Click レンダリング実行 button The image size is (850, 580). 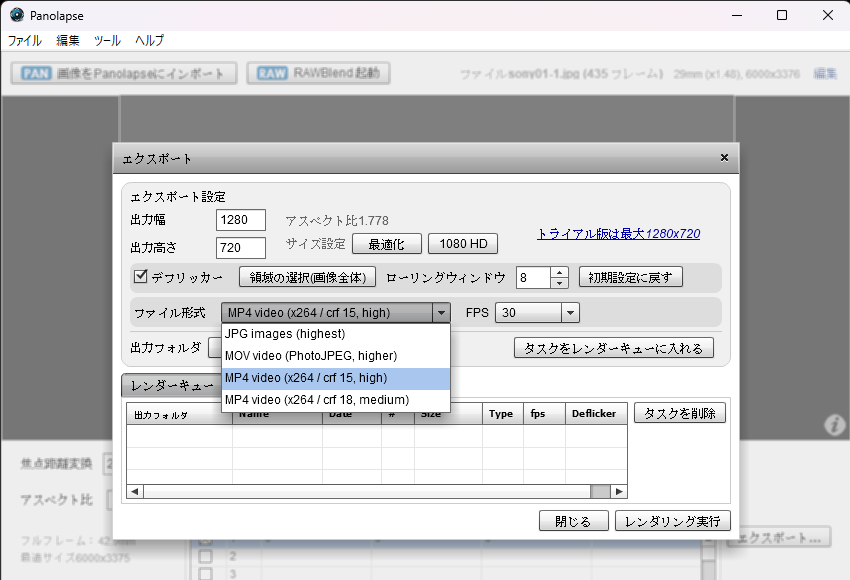pos(673,521)
